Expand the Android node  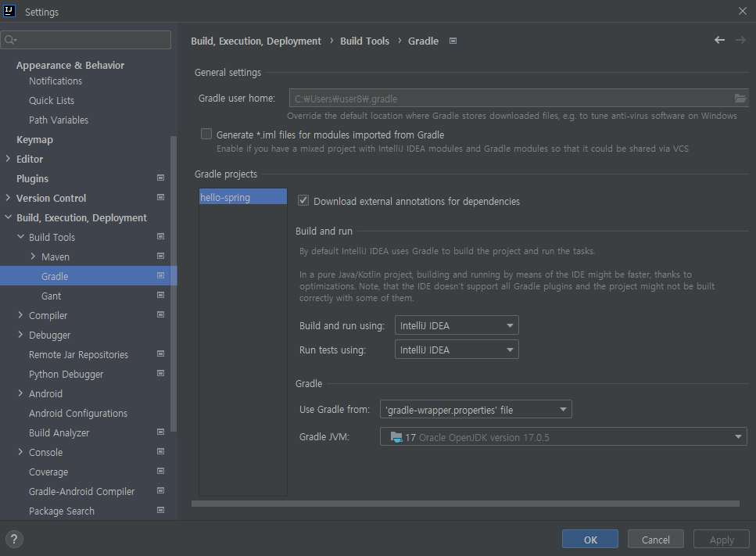20,393
